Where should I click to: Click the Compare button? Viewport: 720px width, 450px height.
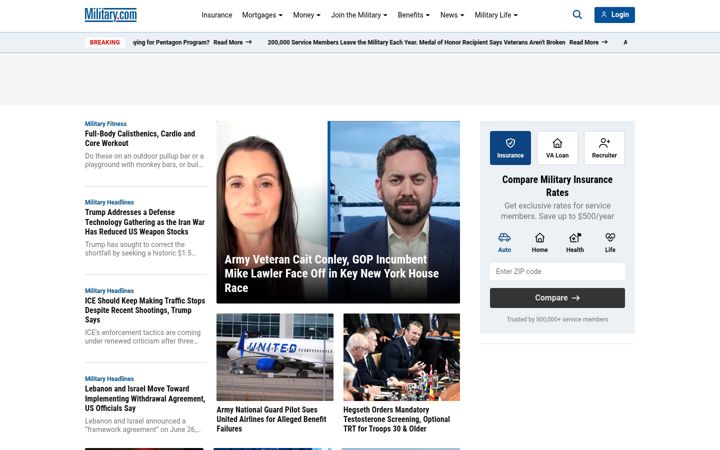[x=557, y=298]
